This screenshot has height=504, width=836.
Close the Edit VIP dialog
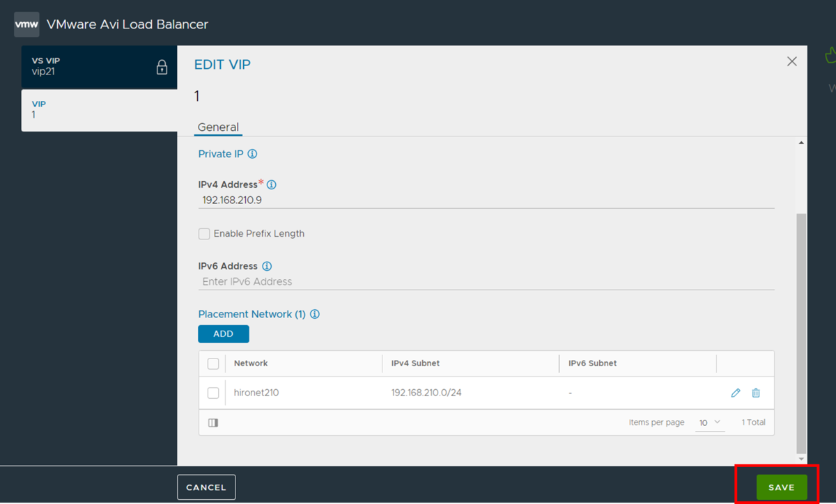click(792, 61)
